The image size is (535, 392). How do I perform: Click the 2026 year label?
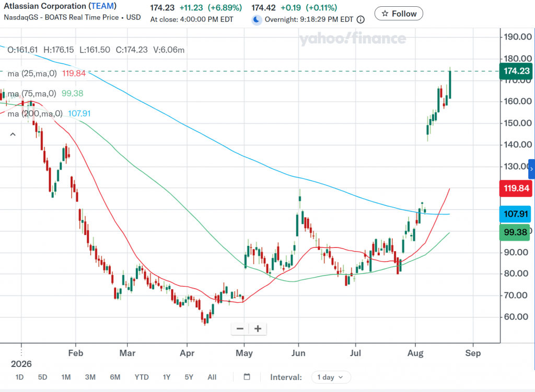[21, 364]
